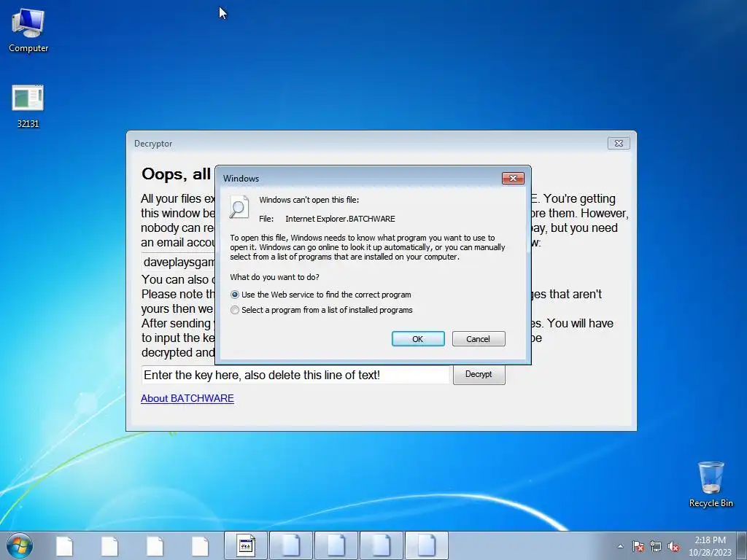Image resolution: width=747 pixels, height=560 pixels.
Task: Click the network status tray icon
Action: pos(656,546)
